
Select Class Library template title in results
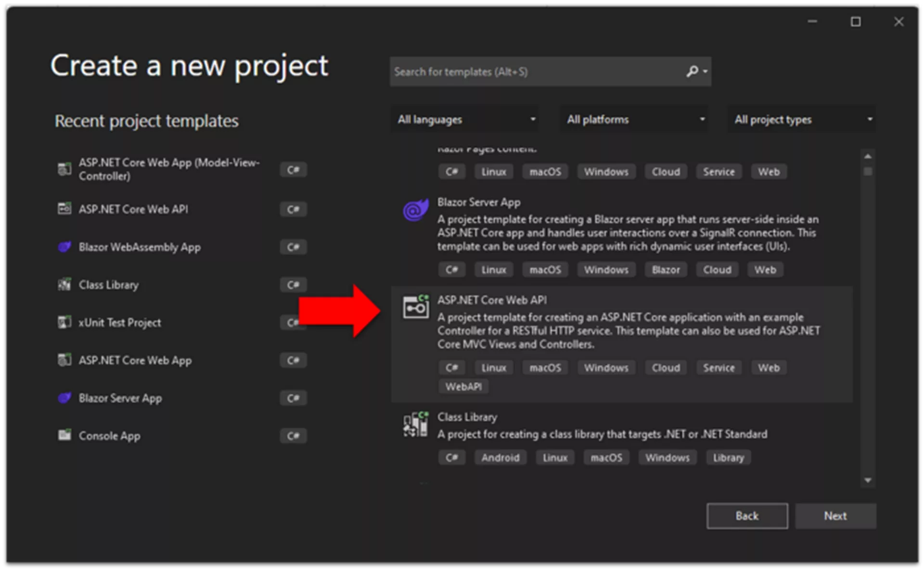pos(467,417)
